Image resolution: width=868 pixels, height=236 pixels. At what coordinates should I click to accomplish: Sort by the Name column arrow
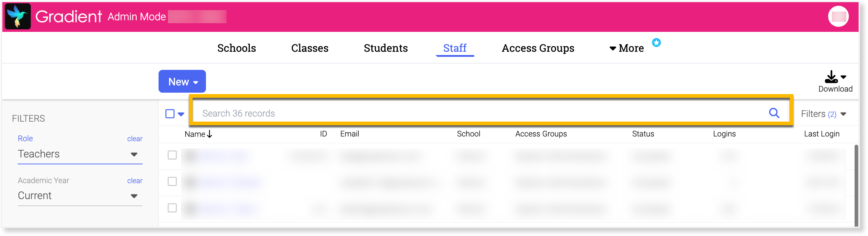click(210, 134)
